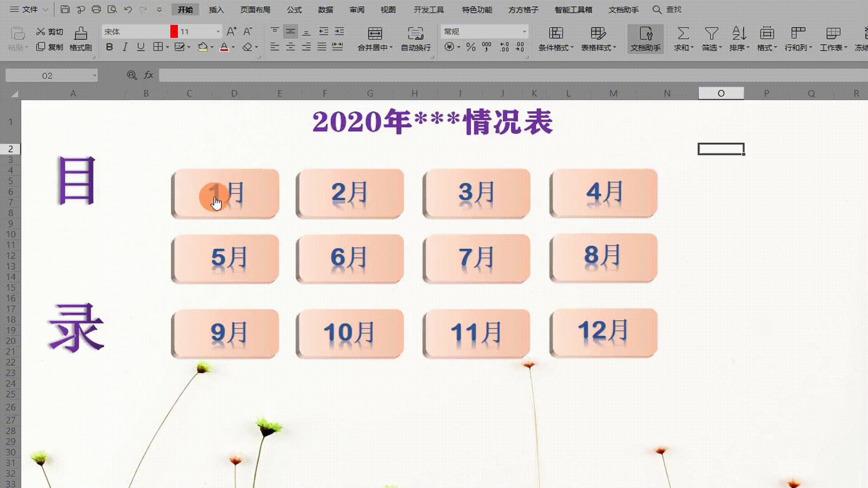This screenshot has width=868, height=488.
Task: Increase font size with A+ icon
Action: coord(231,31)
